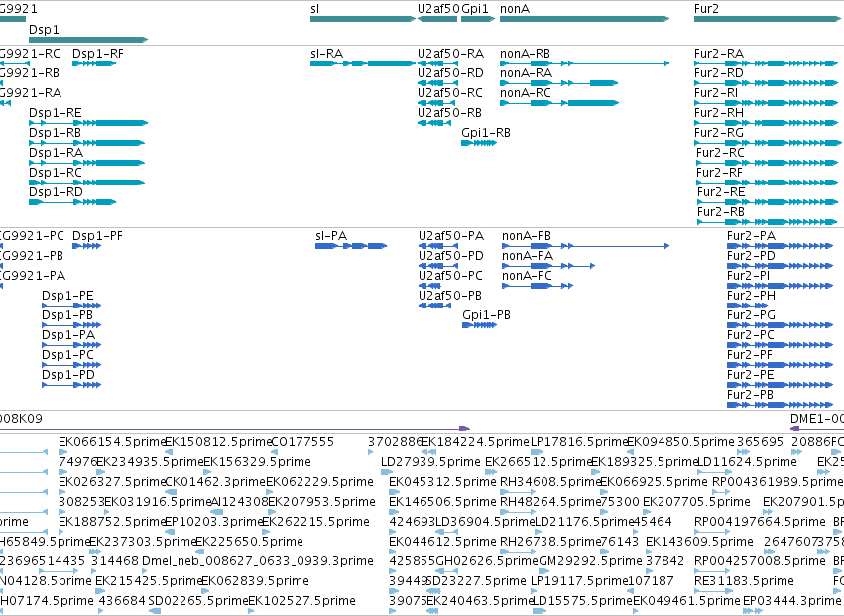844x616 pixels.
Task: Click the Gpi1-RB transcript label
Action: click(486, 133)
